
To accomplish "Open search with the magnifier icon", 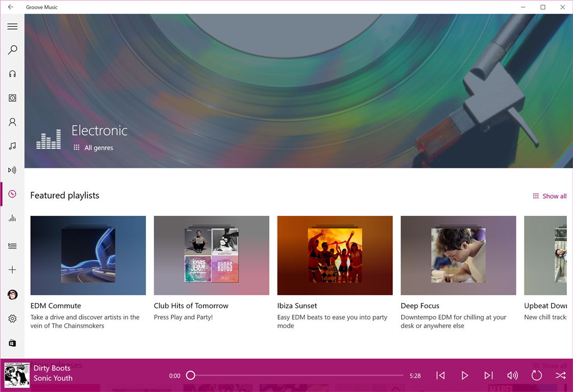I will pos(12,50).
